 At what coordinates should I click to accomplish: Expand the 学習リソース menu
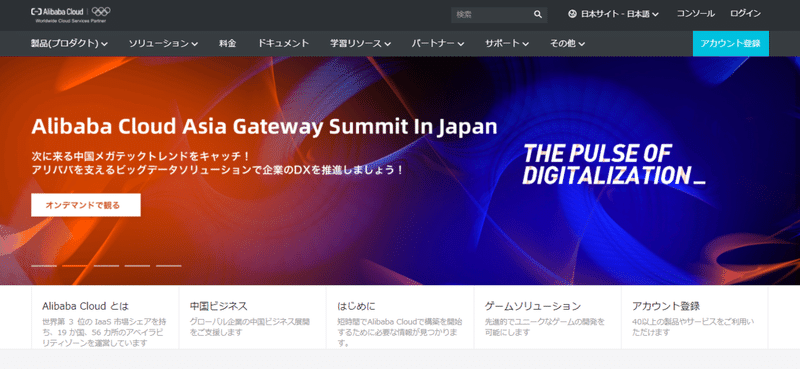360,44
